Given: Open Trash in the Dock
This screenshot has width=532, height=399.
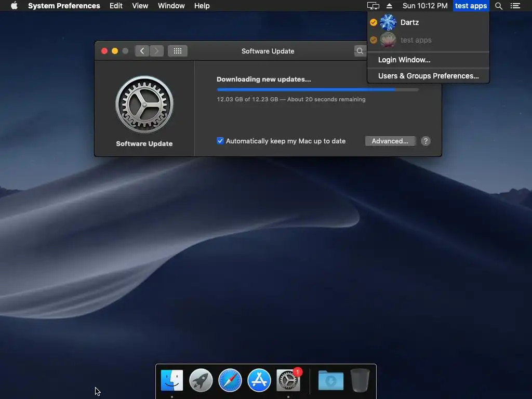Looking at the screenshot, I should (x=360, y=380).
